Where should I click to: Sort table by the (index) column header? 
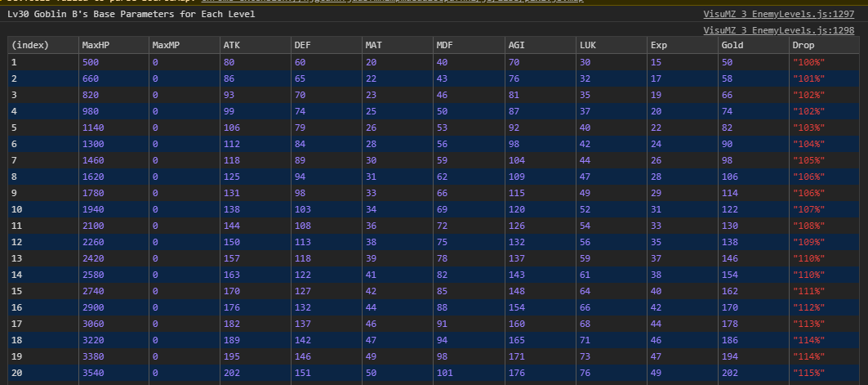click(x=29, y=45)
